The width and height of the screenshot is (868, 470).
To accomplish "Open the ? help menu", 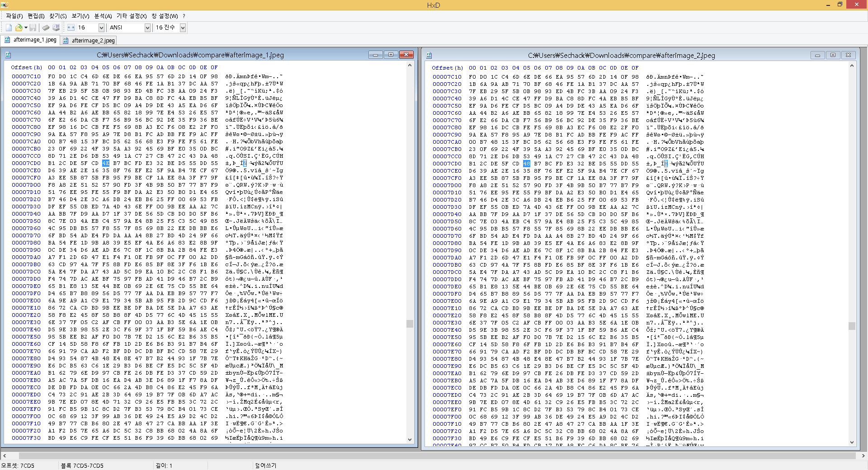I will (x=184, y=16).
